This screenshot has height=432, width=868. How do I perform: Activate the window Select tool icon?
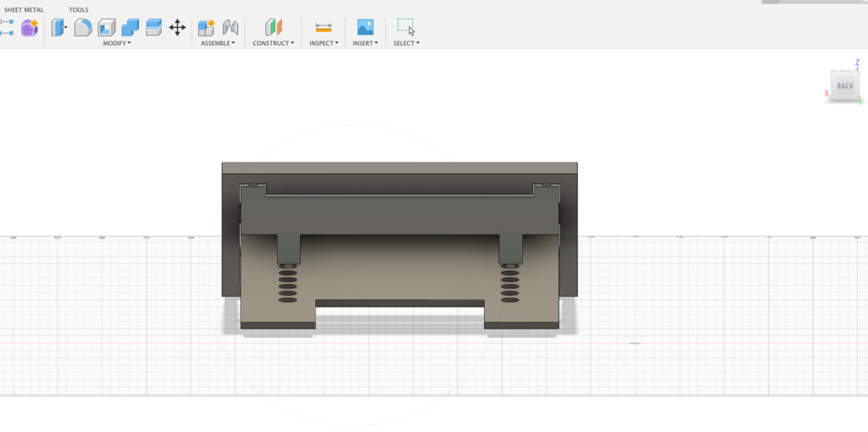click(405, 26)
